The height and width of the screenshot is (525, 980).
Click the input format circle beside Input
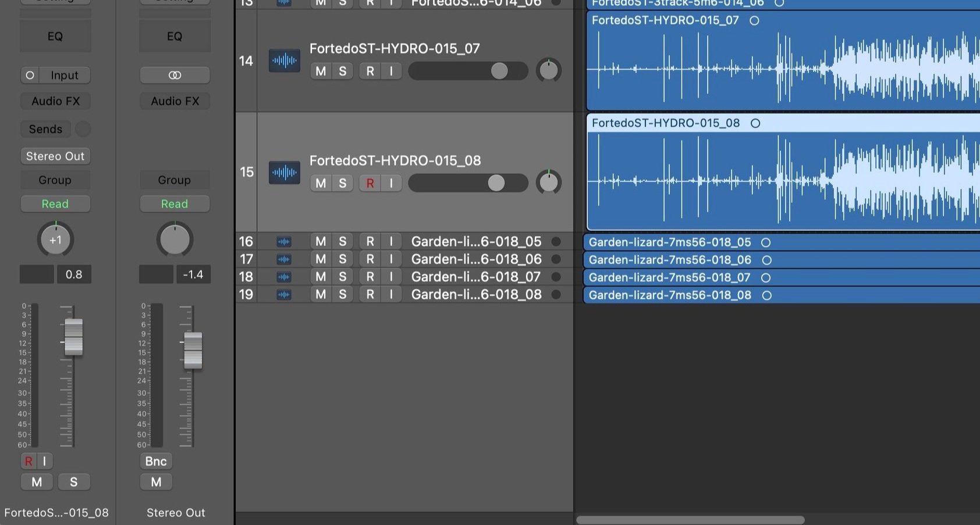click(x=30, y=75)
